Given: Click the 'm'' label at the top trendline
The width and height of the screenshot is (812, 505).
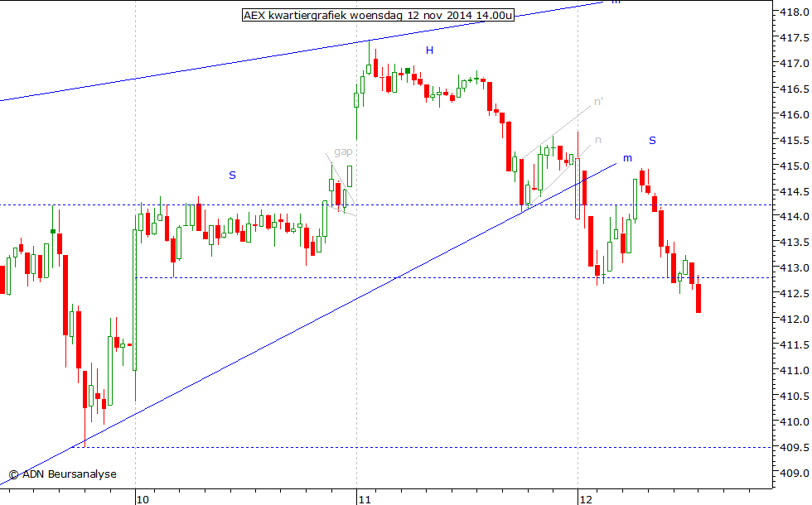Looking at the screenshot, I should tap(614, 5).
